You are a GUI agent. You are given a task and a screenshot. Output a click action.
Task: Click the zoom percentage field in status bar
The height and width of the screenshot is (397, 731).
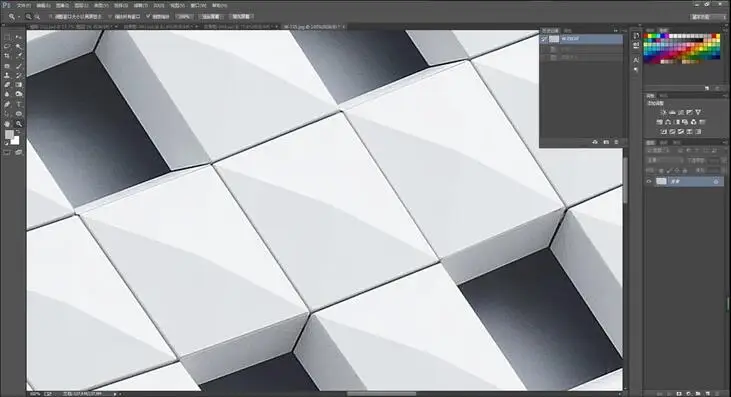[34, 394]
